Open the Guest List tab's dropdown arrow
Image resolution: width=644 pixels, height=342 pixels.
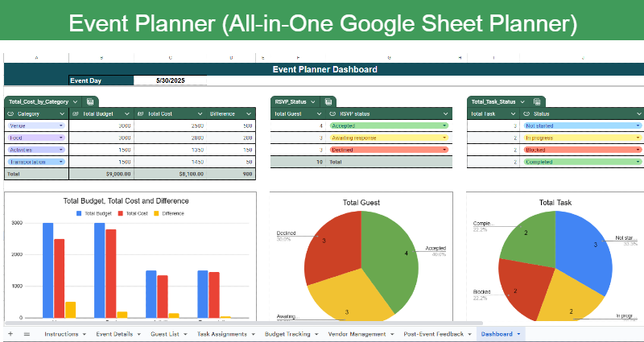tap(185, 334)
